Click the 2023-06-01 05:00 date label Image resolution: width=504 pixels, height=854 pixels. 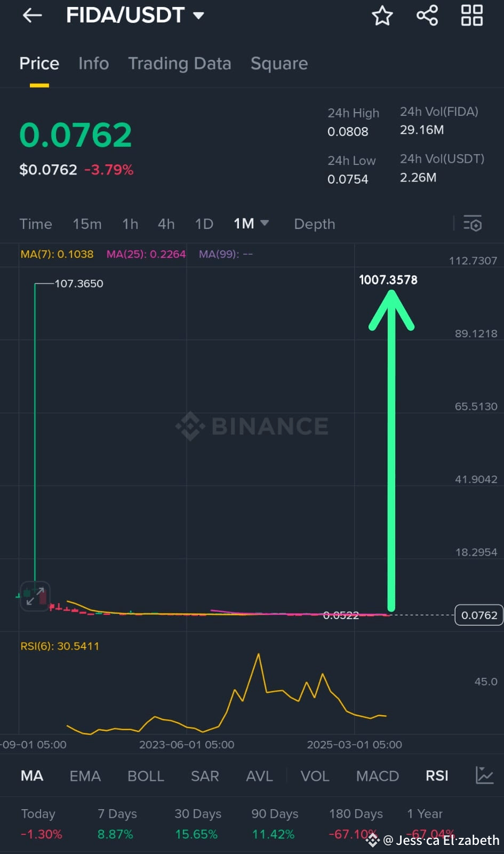(x=187, y=745)
